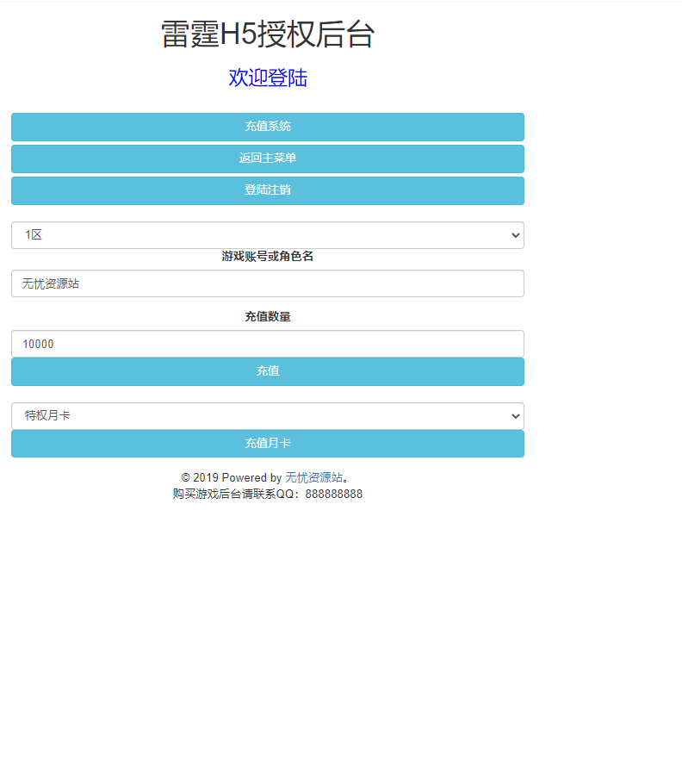682x784 pixels.
Task: Open the 特权月卡 dropdown
Action: pos(268,416)
